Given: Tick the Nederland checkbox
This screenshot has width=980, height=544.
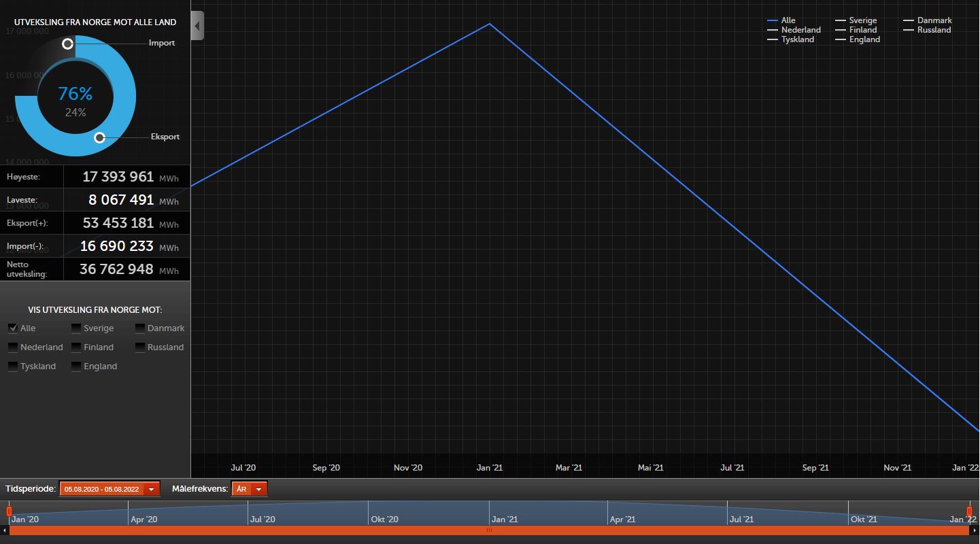Looking at the screenshot, I should [13, 347].
